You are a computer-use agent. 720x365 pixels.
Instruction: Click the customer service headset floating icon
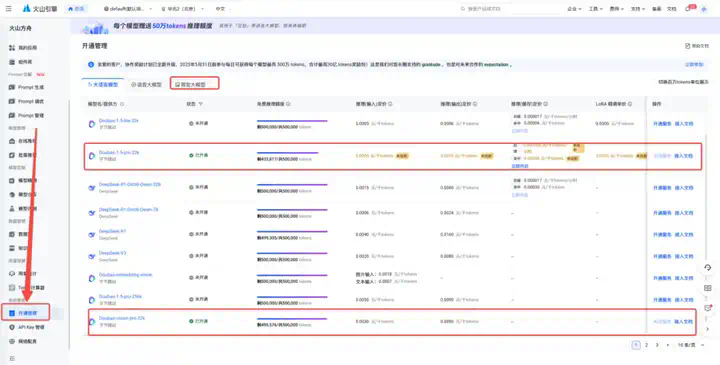tap(708, 268)
